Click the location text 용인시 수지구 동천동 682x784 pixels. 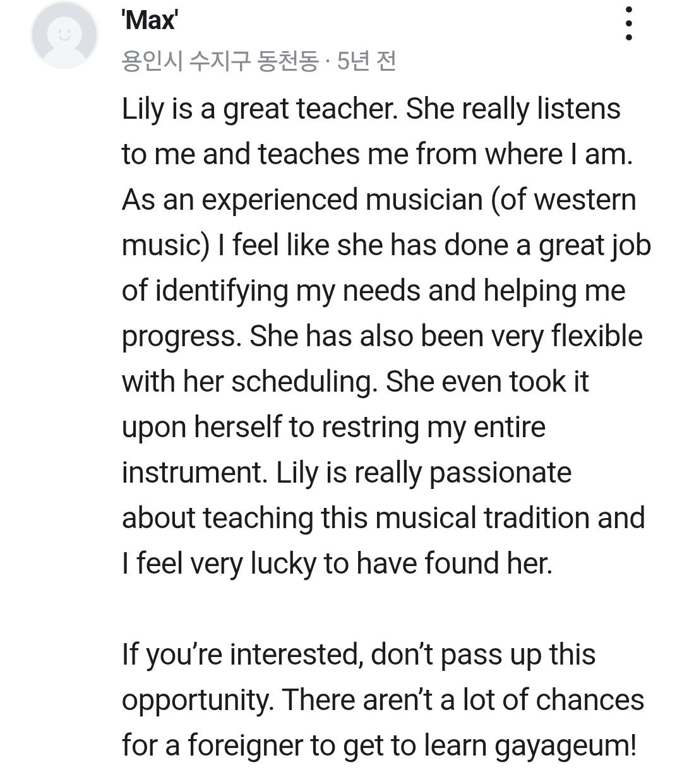coord(220,61)
